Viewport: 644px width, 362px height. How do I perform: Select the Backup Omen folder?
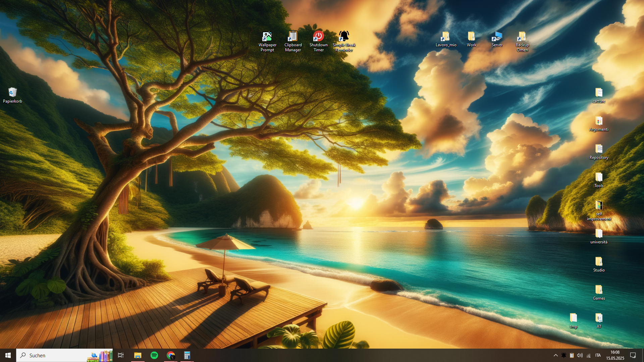[x=522, y=37]
